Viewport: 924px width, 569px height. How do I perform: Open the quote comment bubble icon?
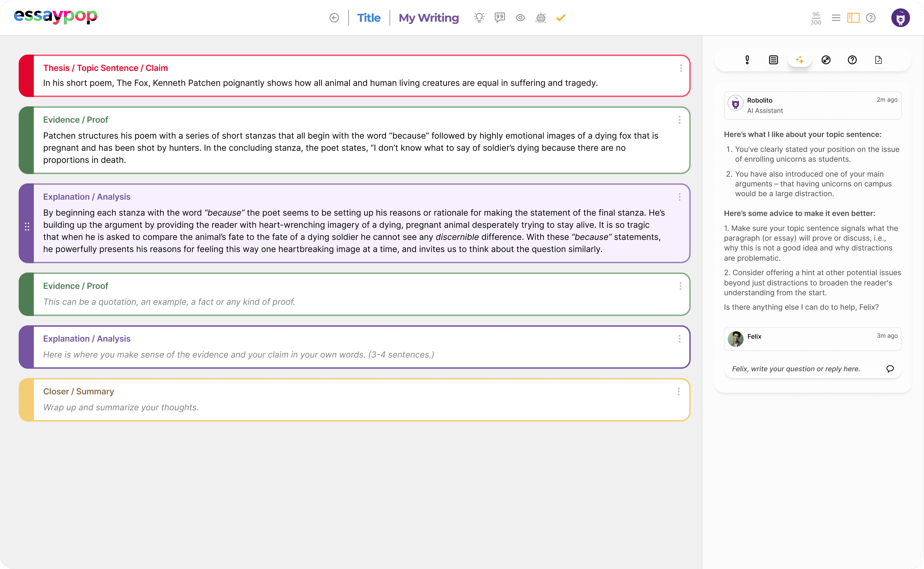500,18
